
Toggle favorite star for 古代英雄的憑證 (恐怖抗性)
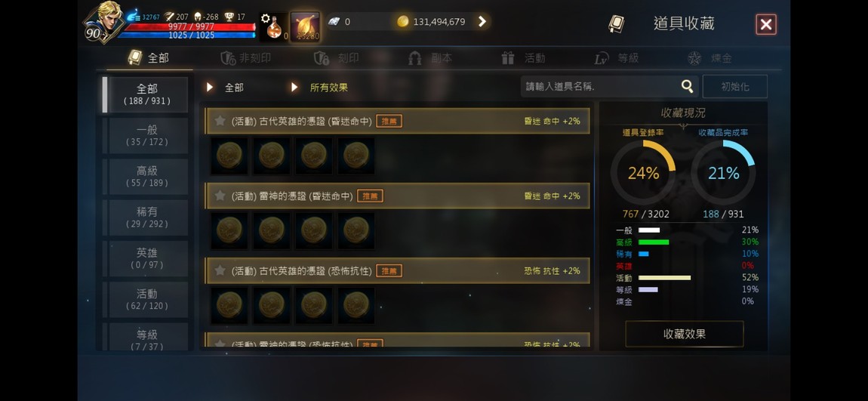click(x=220, y=270)
